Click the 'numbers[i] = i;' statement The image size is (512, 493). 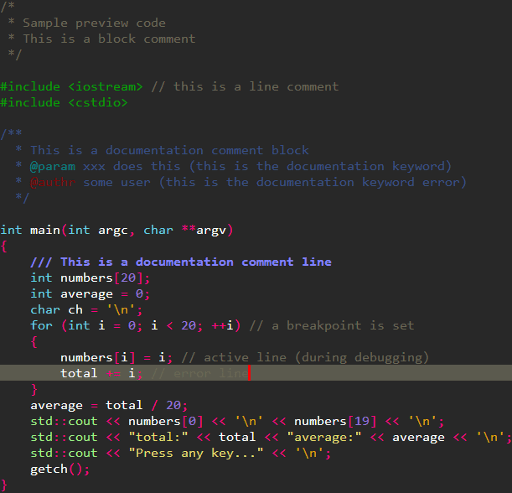click(117, 358)
